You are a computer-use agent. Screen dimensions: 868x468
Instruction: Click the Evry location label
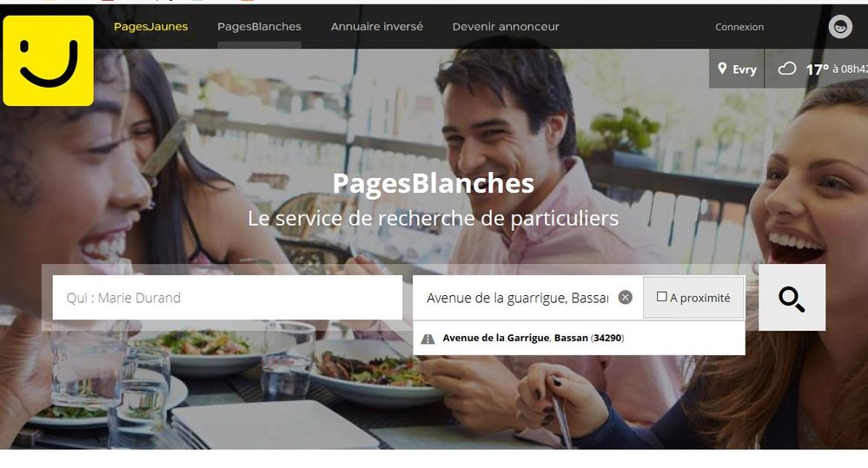[x=744, y=69]
